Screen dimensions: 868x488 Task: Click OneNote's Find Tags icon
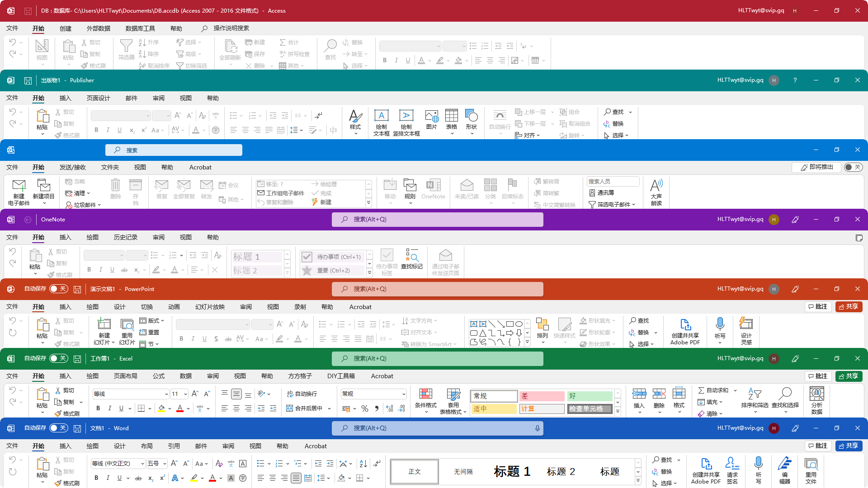[x=411, y=256]
